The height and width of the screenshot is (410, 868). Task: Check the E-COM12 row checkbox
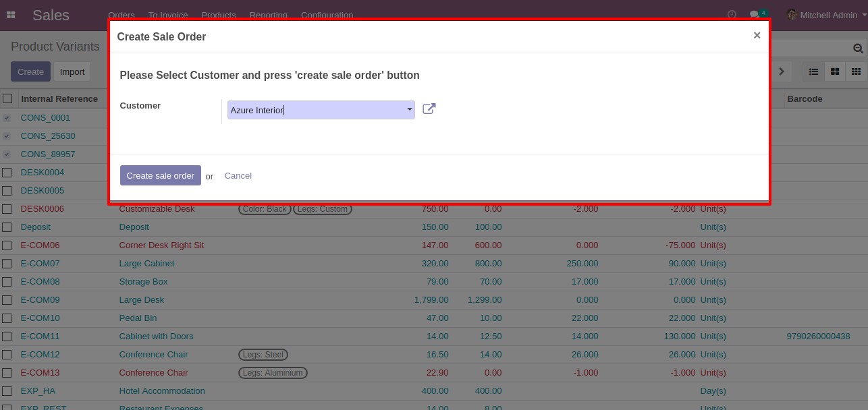coord(7,354)
